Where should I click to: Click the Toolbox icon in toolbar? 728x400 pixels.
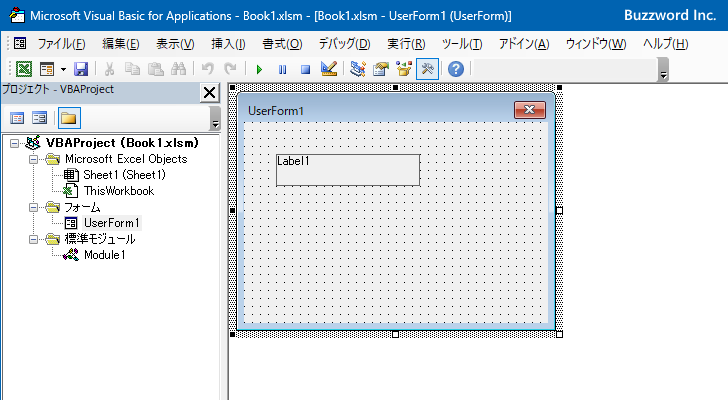coord(427,69)
